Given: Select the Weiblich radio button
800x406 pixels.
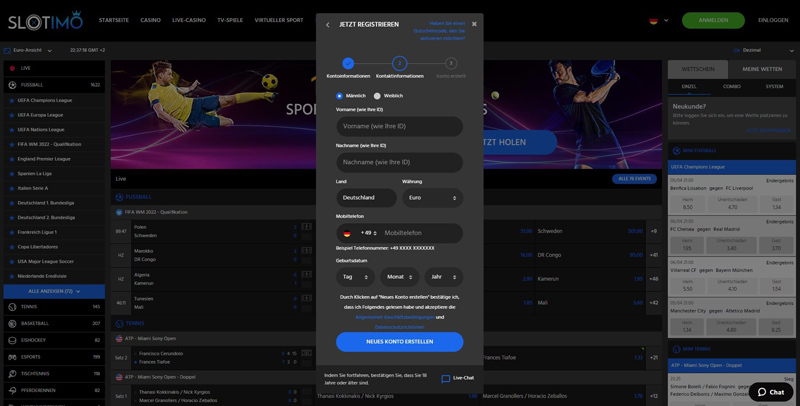Looking at the screenshot, I should 377,96.
